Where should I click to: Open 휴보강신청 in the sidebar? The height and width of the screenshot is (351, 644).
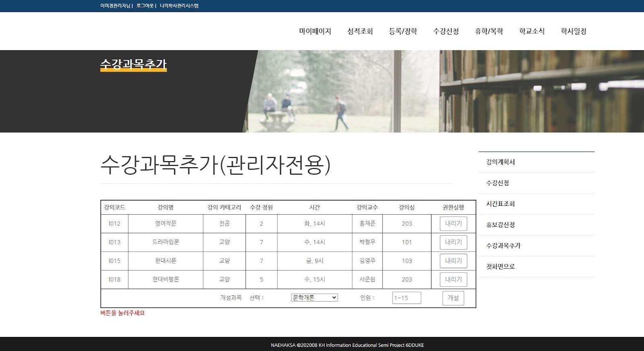[x=536, y=225]
